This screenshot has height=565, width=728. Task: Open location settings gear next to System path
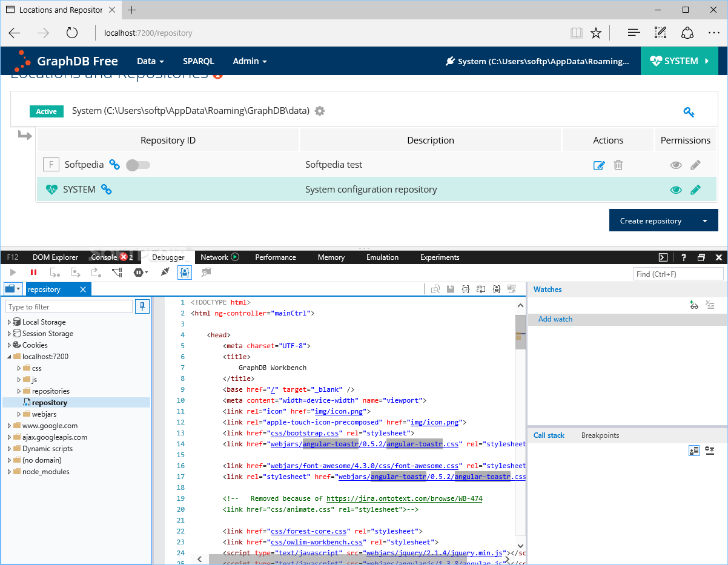(x=320, y=111)
